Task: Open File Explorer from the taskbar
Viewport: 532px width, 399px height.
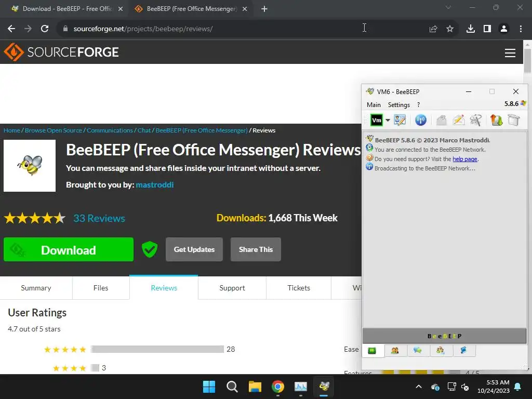Action: (x=255, y=387)
